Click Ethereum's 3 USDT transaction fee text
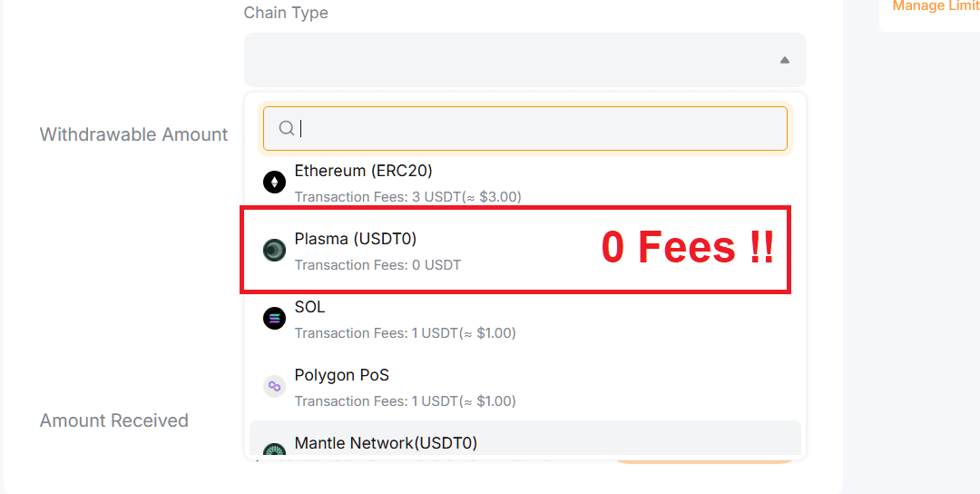Viewport: 980px width, 494px height. (x=407, y=196)
